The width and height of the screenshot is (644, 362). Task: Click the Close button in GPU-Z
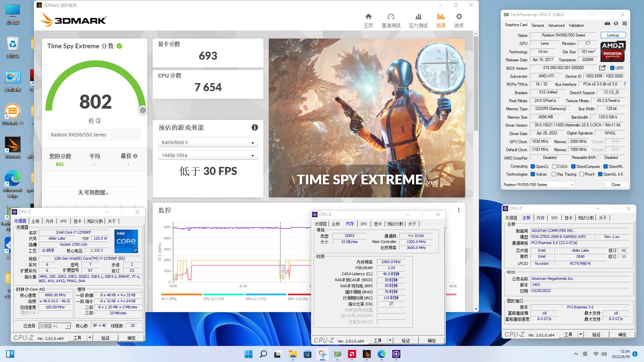[x=615, y=185]
